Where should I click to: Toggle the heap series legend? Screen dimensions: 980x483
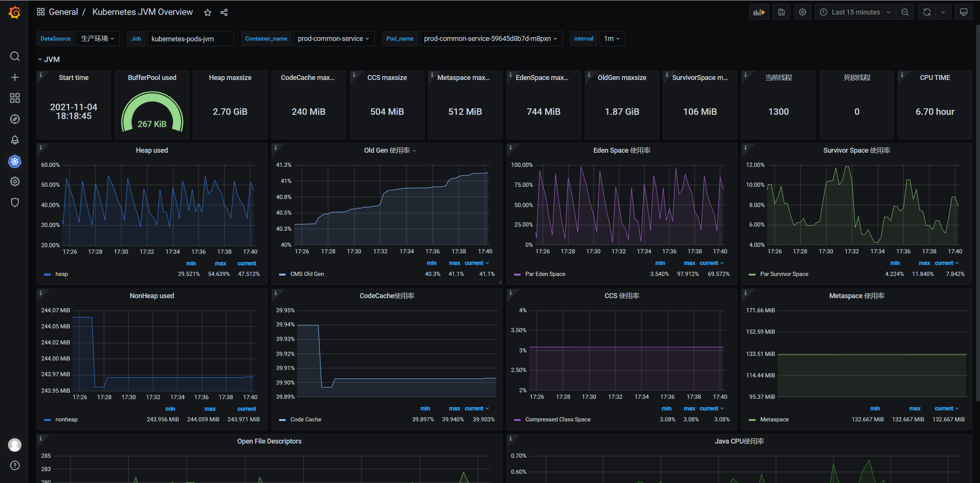tap(61, 274)
